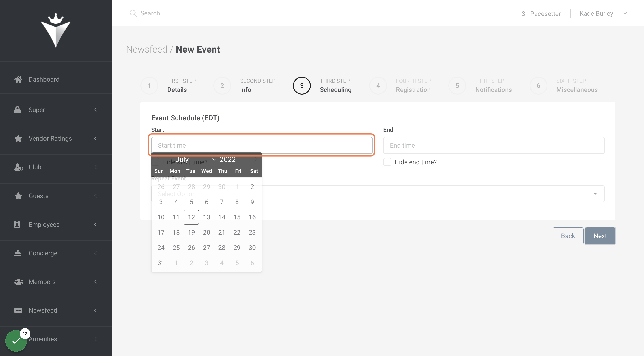Open the Amenities sidebar menu
Viewport: 644px width, 356px height.
pos(56,339)
